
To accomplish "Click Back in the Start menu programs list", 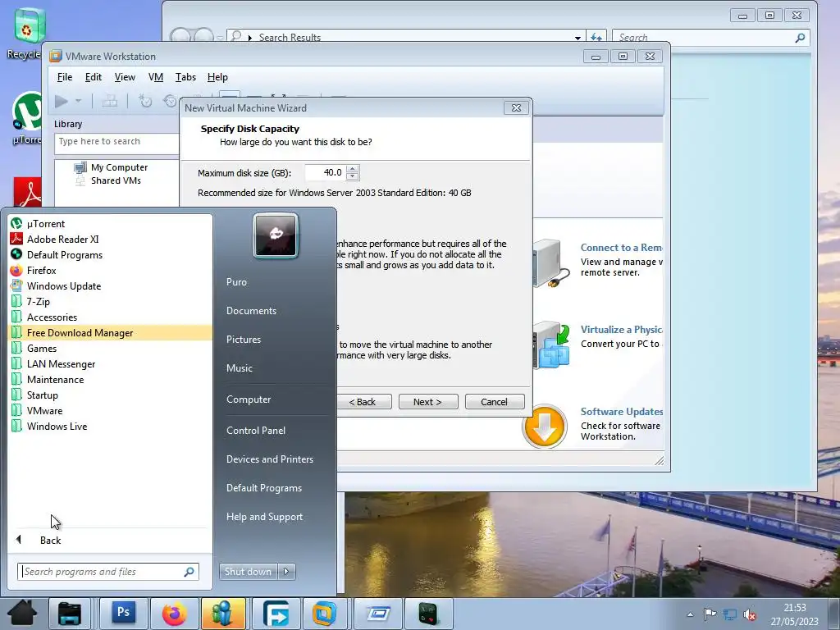I will (110, 540).
